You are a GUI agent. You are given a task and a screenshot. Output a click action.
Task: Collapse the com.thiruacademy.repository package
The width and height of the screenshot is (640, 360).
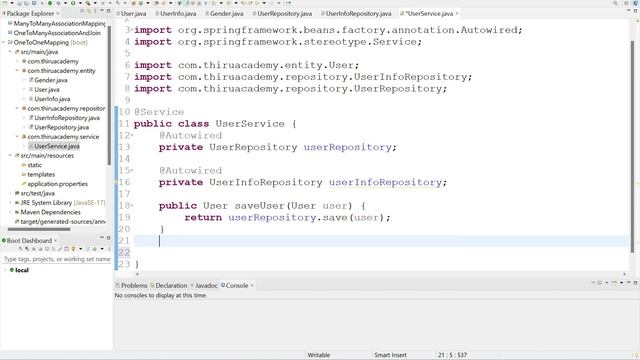point(18,109)
